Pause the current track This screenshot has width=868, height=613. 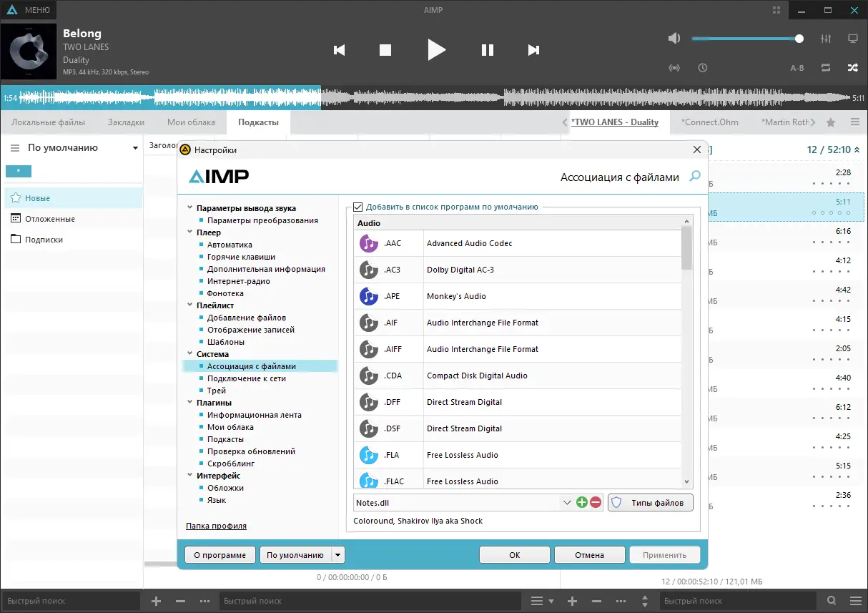coord(488,50)
